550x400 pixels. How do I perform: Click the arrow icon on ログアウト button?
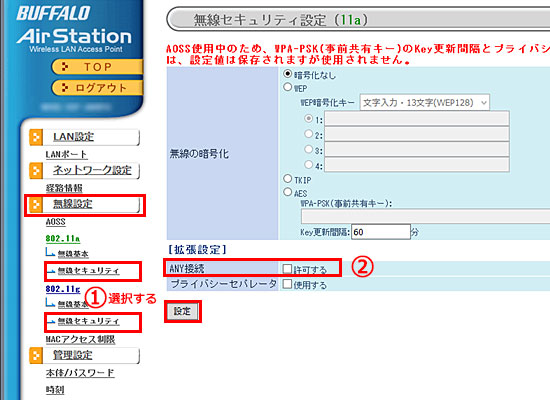click(x=65, y=87)
